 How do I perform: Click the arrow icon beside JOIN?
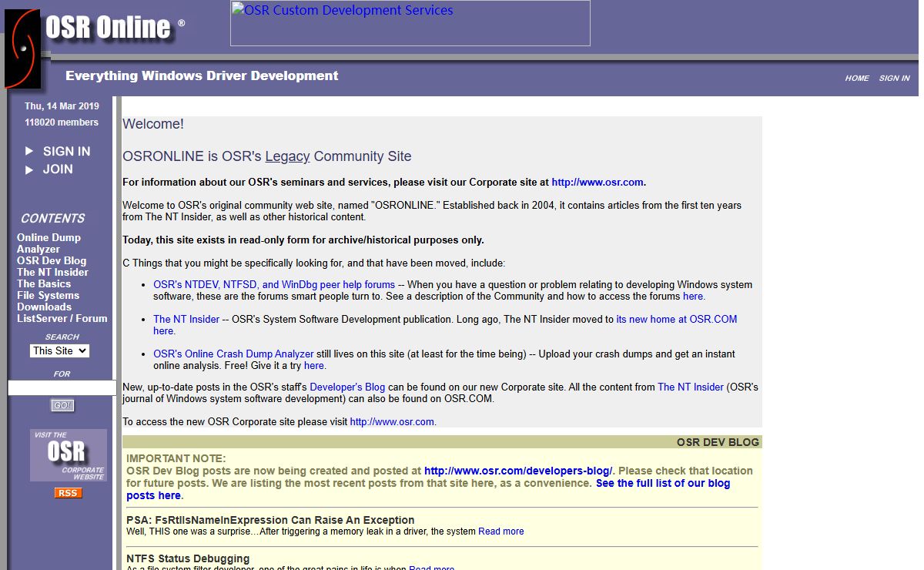(x=29, y=169)
